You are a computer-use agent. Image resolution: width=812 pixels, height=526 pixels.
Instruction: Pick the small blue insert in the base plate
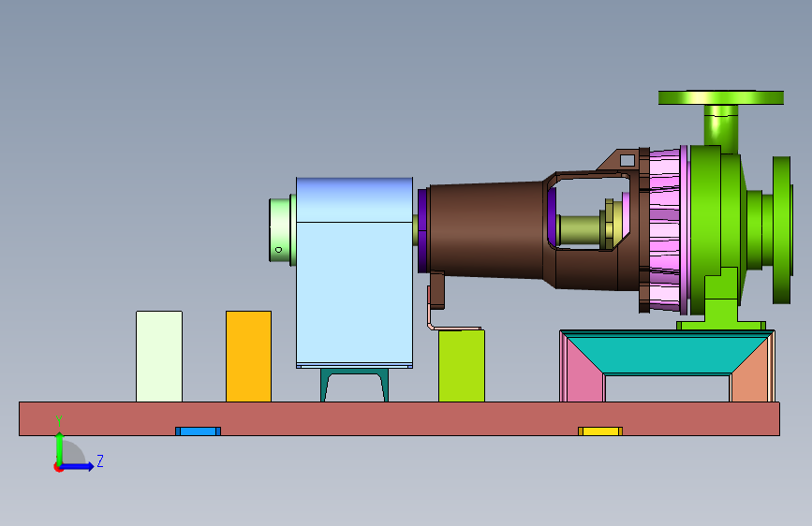(198, 431)
